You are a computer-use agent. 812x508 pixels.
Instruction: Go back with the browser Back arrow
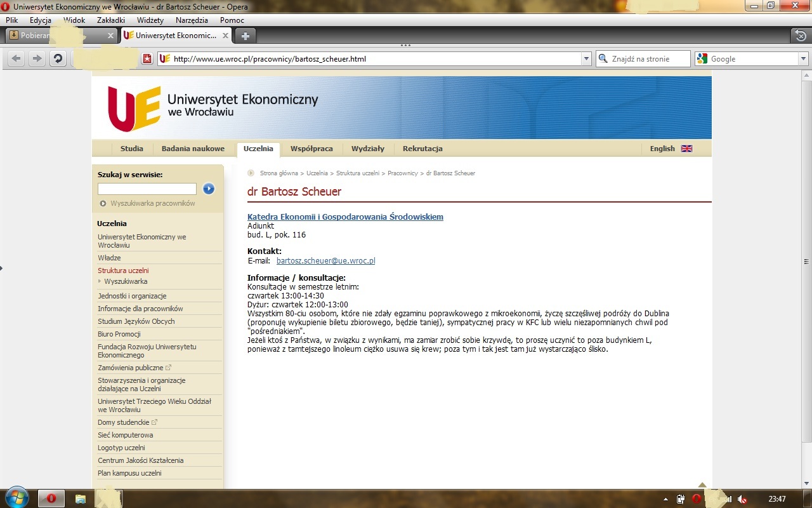(16, 58)
